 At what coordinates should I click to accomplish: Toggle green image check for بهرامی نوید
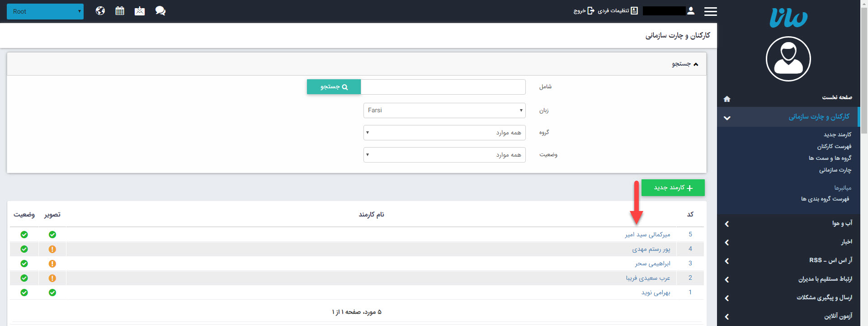tap(52, 292)
